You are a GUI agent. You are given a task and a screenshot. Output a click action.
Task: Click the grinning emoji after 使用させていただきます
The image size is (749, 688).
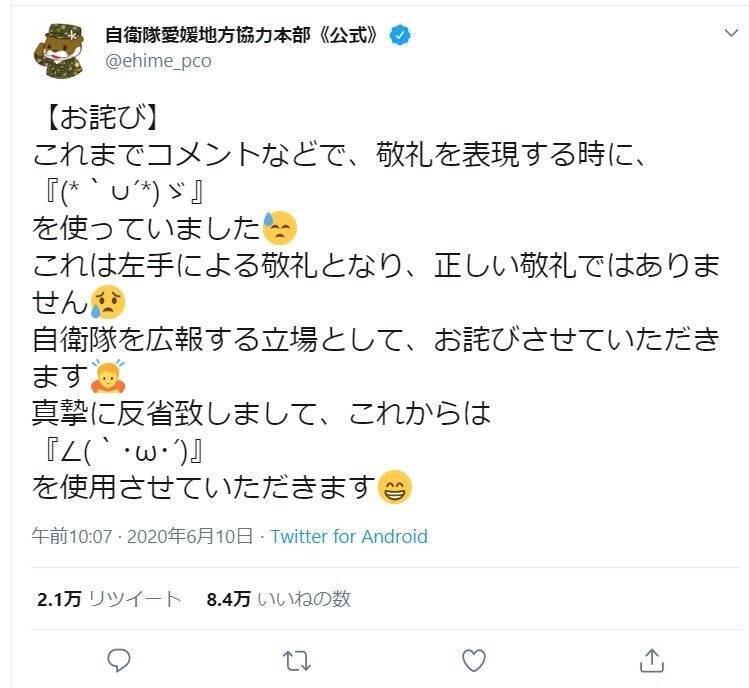coord(396,487)
